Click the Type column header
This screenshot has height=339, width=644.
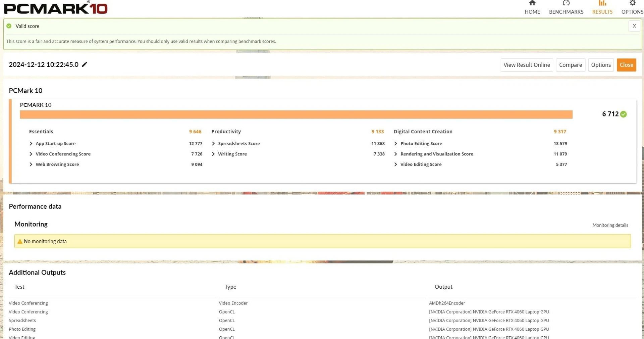[x=230, y=287]
